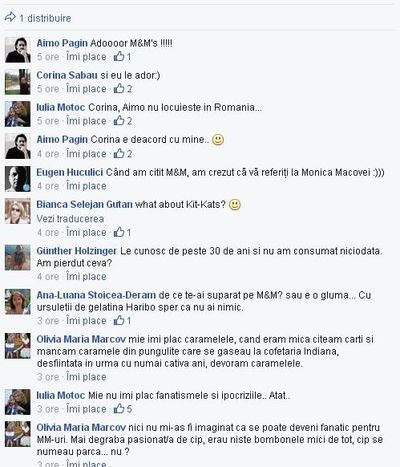Click thumbs-up icon on Bianca Selejan Gutan's comment
Screen dimensions: 400x467
119,232
